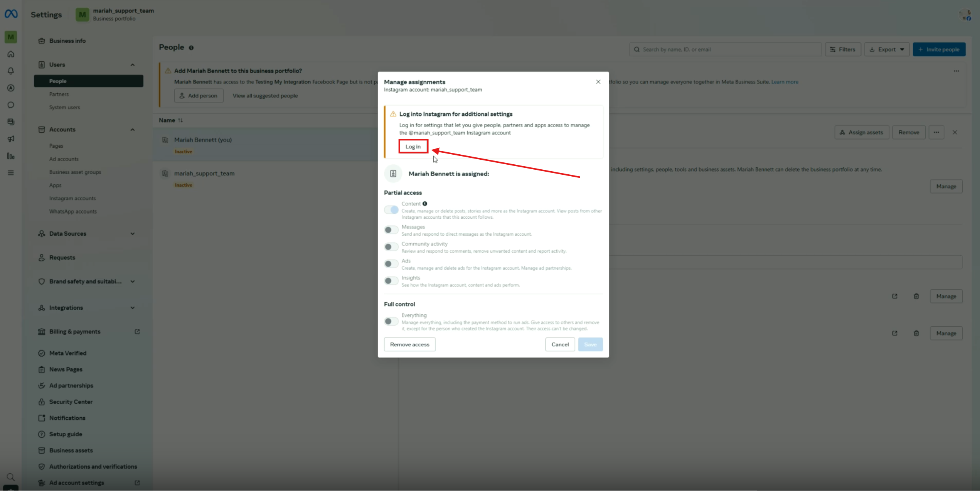
Task: Open the Home icon in the left rail
Action: [x=11, y=54]
